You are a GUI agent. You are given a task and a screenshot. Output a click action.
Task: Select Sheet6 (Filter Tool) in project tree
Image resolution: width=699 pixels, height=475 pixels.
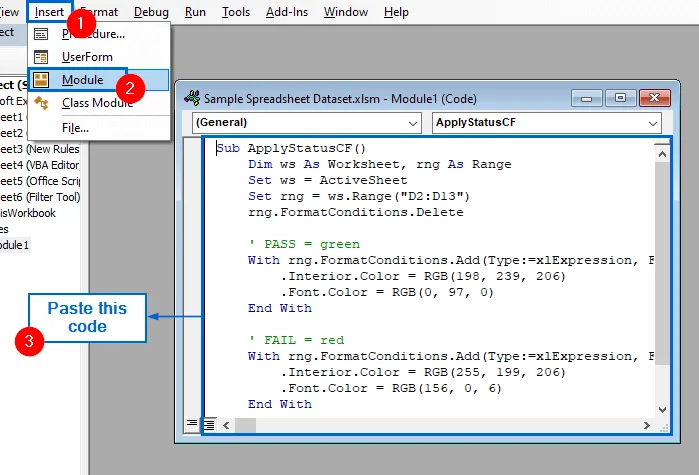click(40, 197)
